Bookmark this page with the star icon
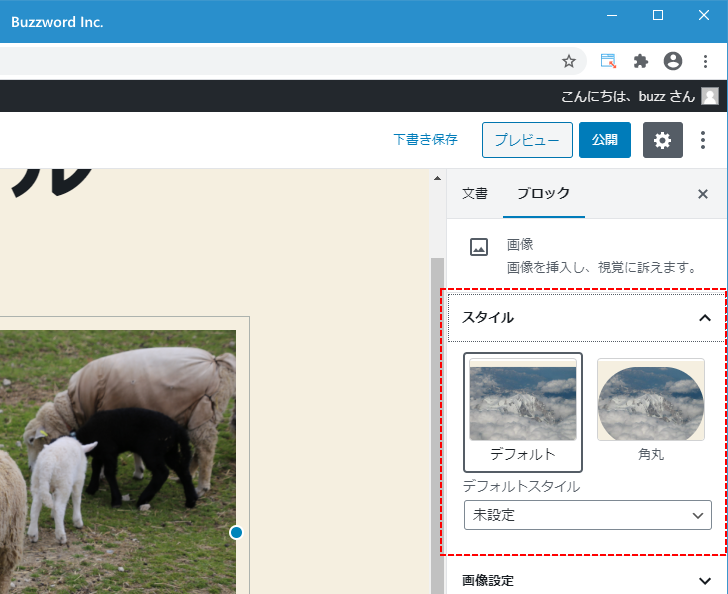The height and width of the screenshot is (594, 728). [569, 61]
